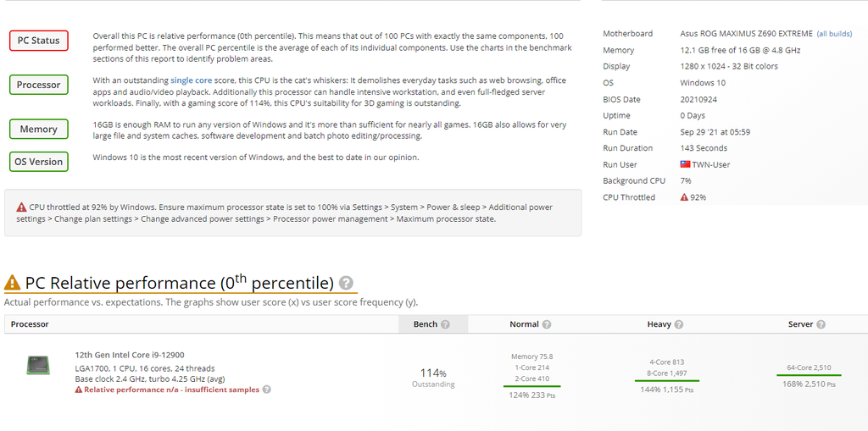Click the green CPU chip thumbnail
This screenshot has width=868, height=431.
(37, 366)
